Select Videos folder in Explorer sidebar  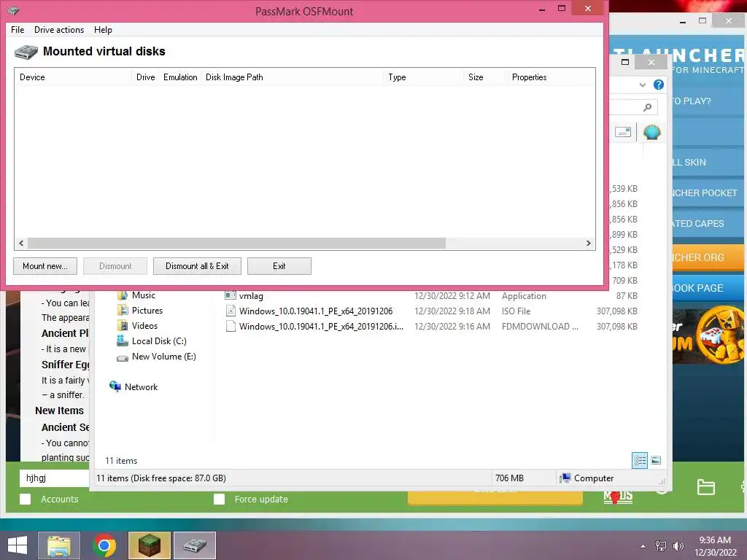pyautogui.click(x=144, y=326)
